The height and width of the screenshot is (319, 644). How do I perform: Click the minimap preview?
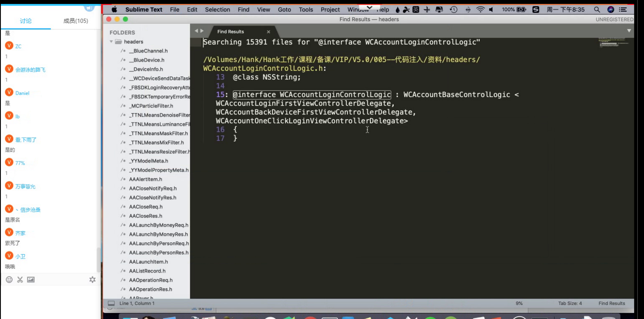click(x=613, y=43)
